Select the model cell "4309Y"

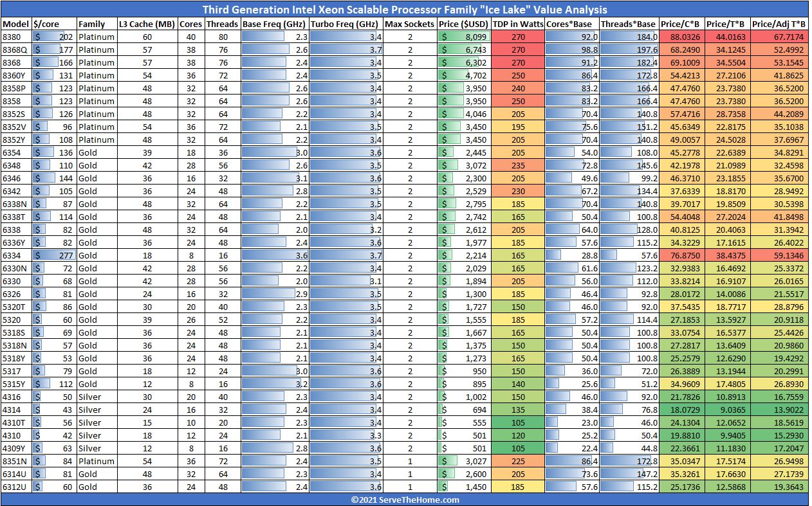[17, 448]
